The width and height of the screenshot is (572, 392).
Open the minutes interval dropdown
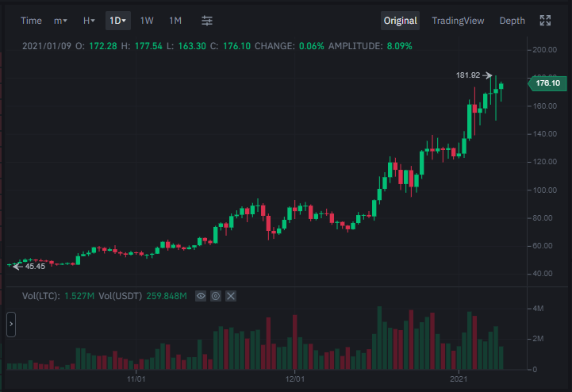[x=60, y=21]
